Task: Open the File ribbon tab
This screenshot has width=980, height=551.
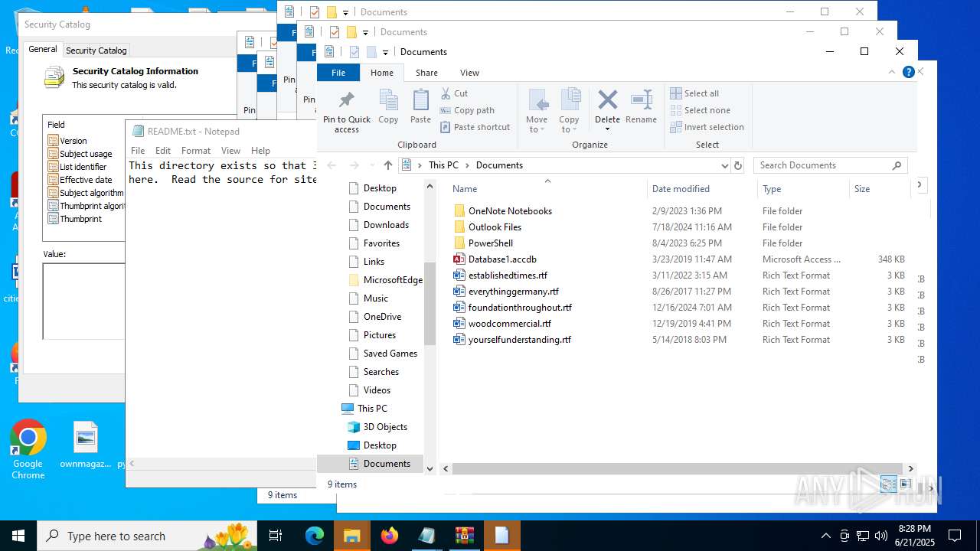Action: [x=338, y=73]
